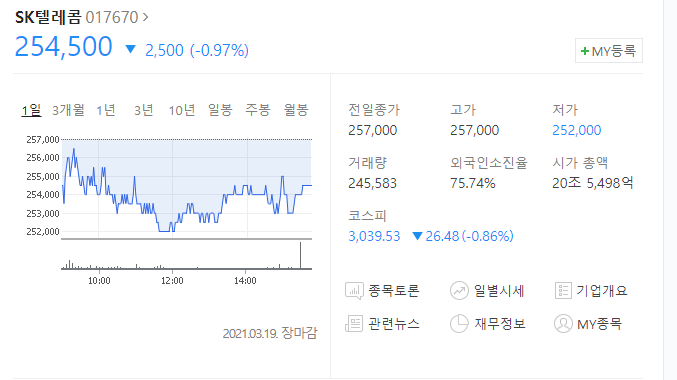Click the 고가 label
Screen dimensions: 677x380
[x=463, y=110]
